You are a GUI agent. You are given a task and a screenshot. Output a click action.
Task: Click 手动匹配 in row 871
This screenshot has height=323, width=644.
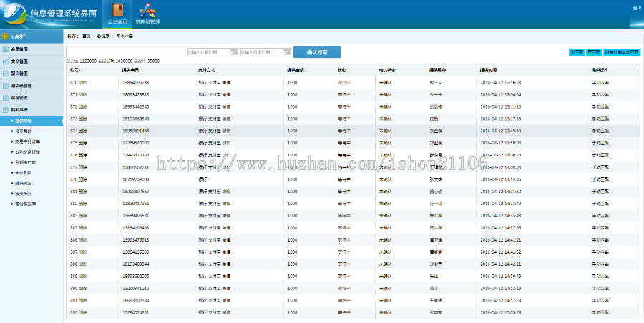[600, 95]
